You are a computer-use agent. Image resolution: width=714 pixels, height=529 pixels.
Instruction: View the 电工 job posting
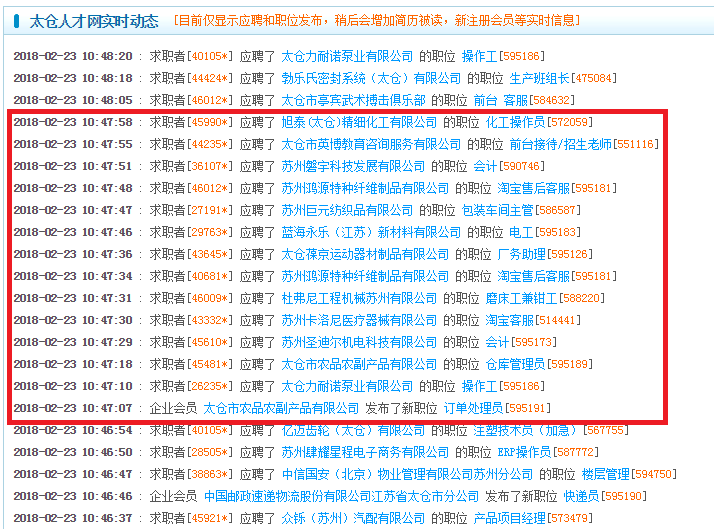pyautogui.click(x=521, y=232)
